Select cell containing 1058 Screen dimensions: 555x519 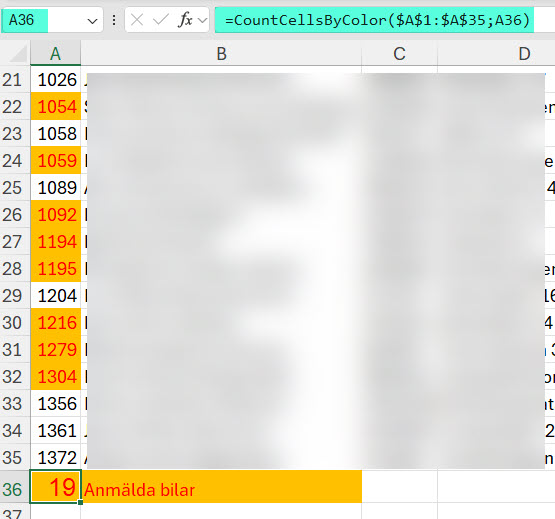[56, 133]
